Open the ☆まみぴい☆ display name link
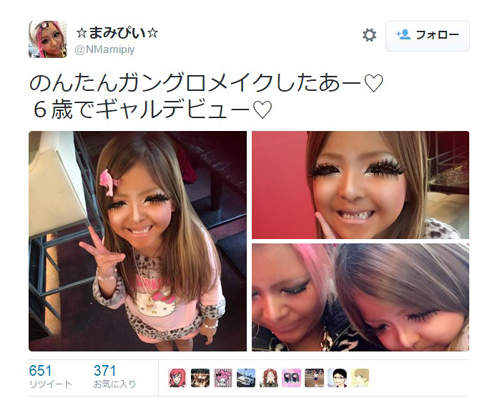This screenshot has width=500, height=403. 117,33
